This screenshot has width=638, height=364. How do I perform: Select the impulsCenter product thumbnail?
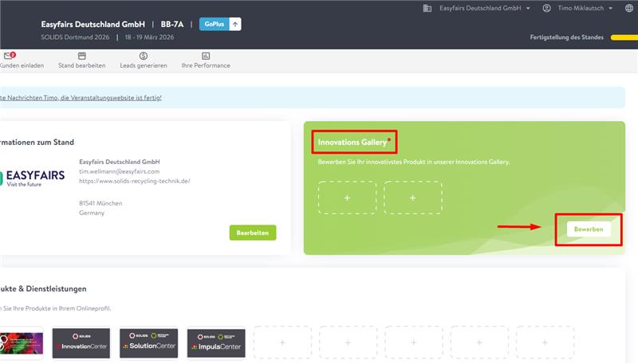point(215,342)
